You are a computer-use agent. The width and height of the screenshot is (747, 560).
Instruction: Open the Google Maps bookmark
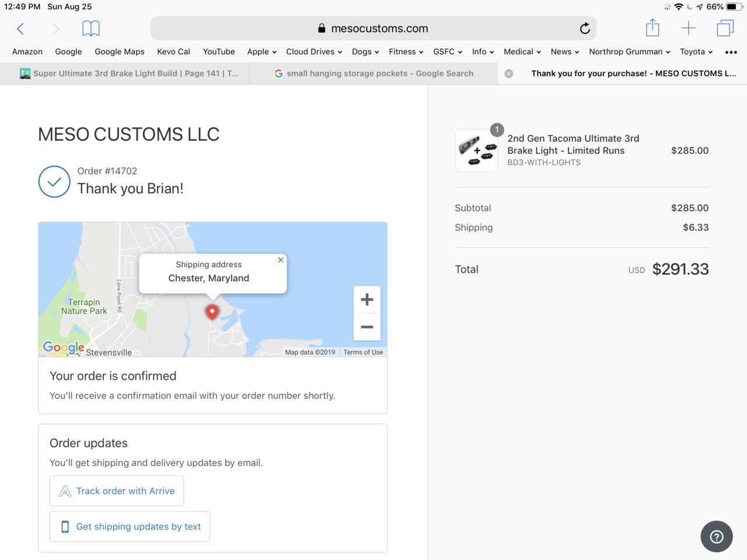pyautogui.click(x=120, y=51)
